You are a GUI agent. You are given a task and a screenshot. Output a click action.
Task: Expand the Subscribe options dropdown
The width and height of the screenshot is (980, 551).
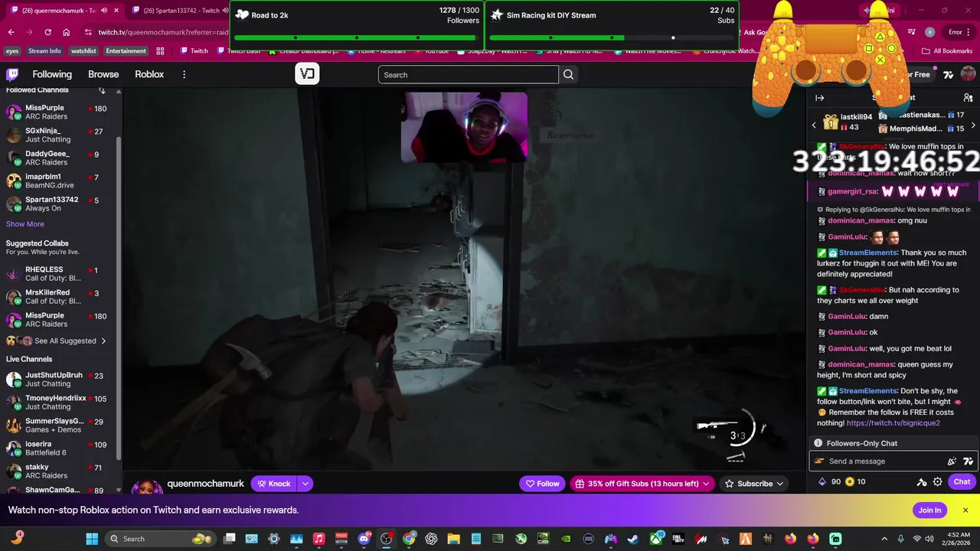(x=780, y=484)
